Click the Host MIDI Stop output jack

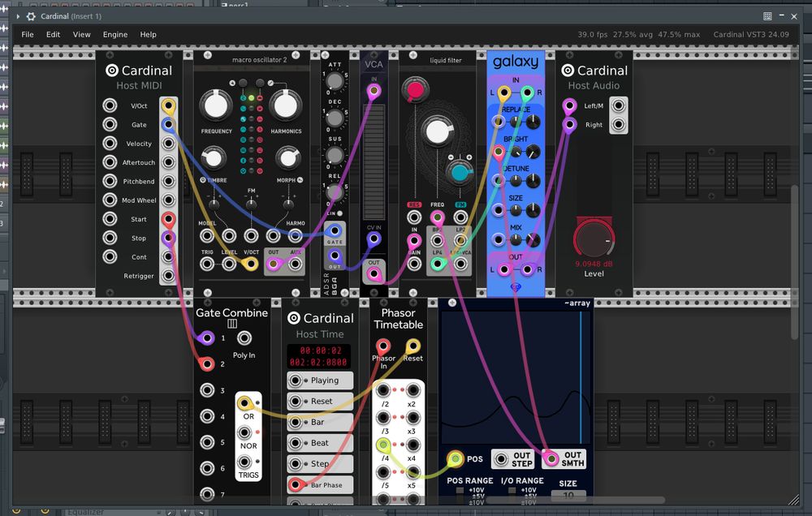click(x=168, y=238)
